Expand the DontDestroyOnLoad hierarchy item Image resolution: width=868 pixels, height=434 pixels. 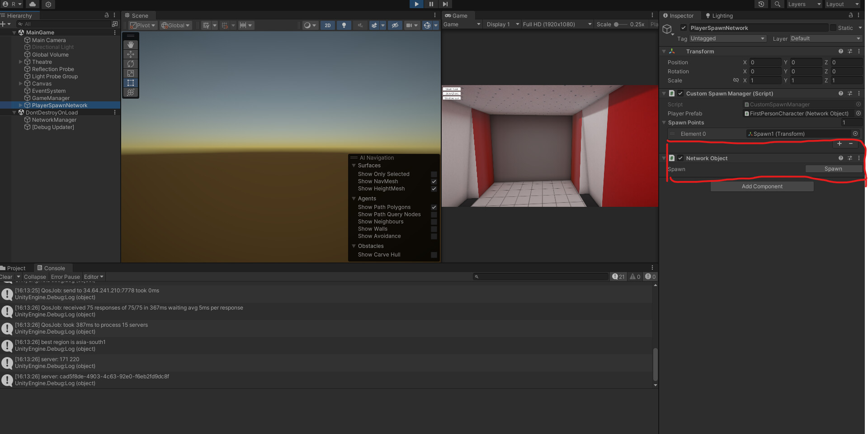click(14, 112)
